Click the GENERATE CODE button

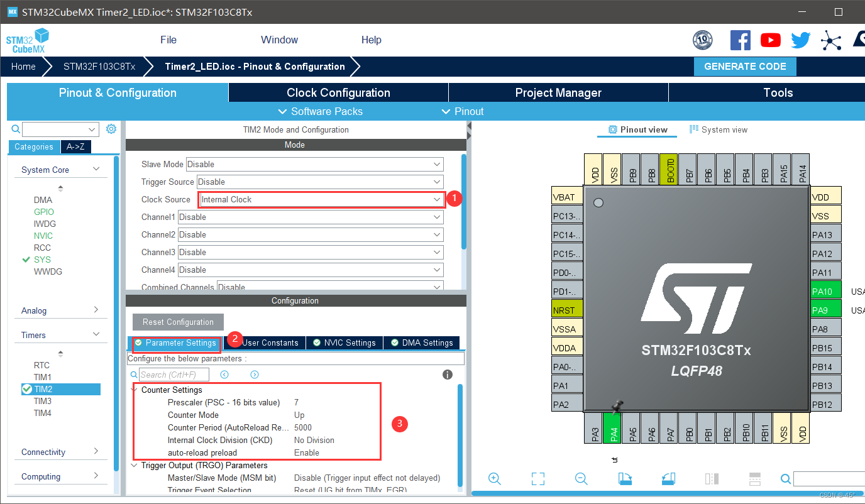point(745,67)
